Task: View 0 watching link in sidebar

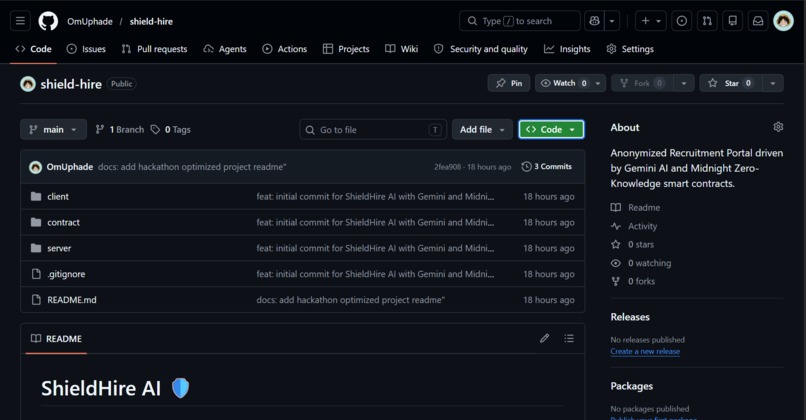Action: click(641, 263)
